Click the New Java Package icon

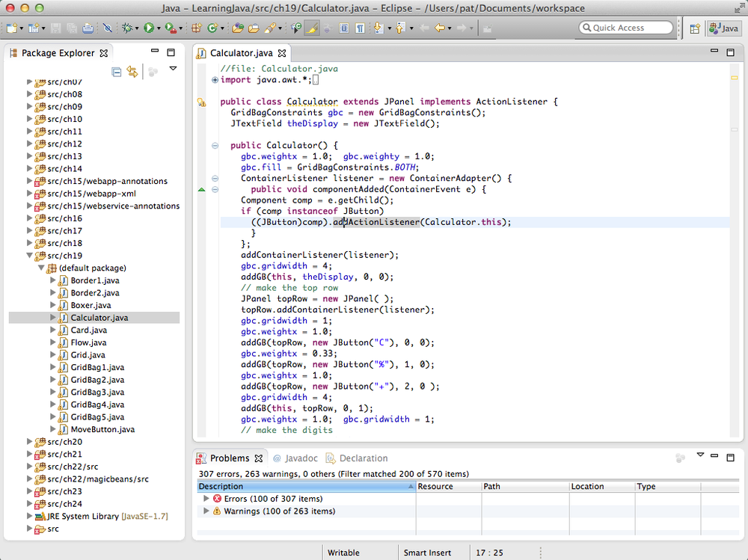[x=196, y=28]
